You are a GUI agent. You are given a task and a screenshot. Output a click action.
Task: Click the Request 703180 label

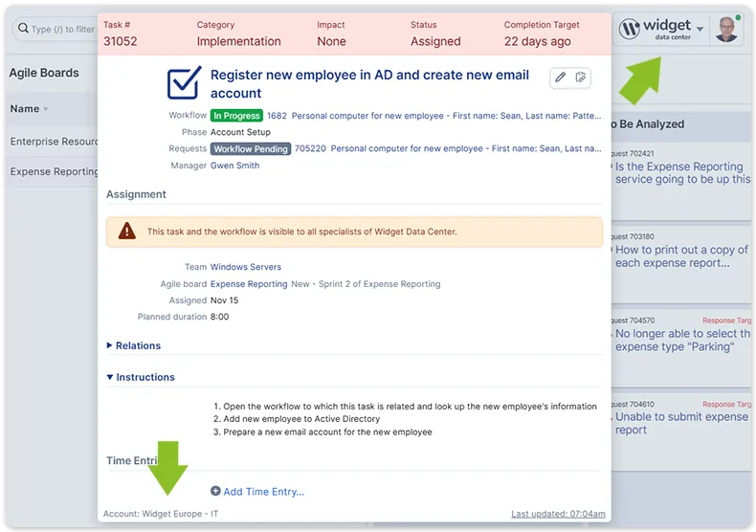coord(633,236)
